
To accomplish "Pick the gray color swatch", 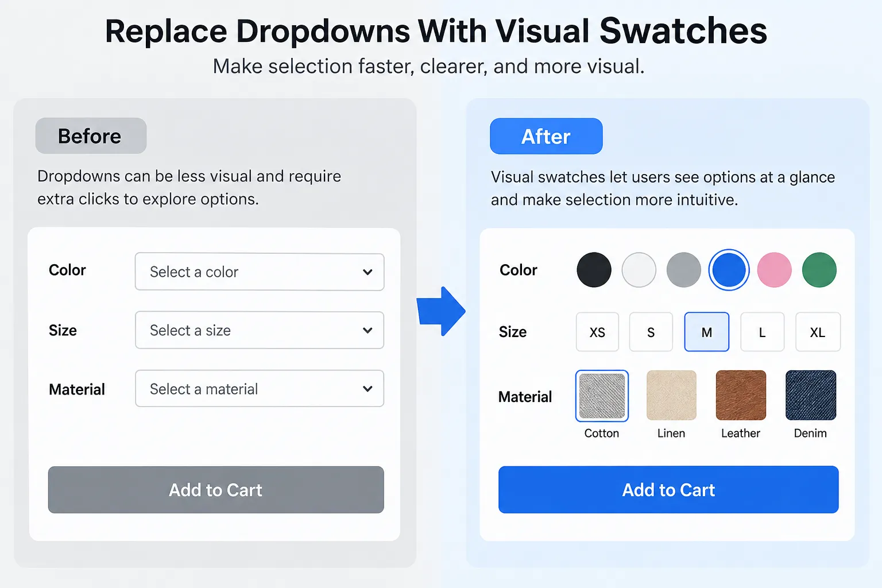I will pyautogui.click(x=684, y=270).
